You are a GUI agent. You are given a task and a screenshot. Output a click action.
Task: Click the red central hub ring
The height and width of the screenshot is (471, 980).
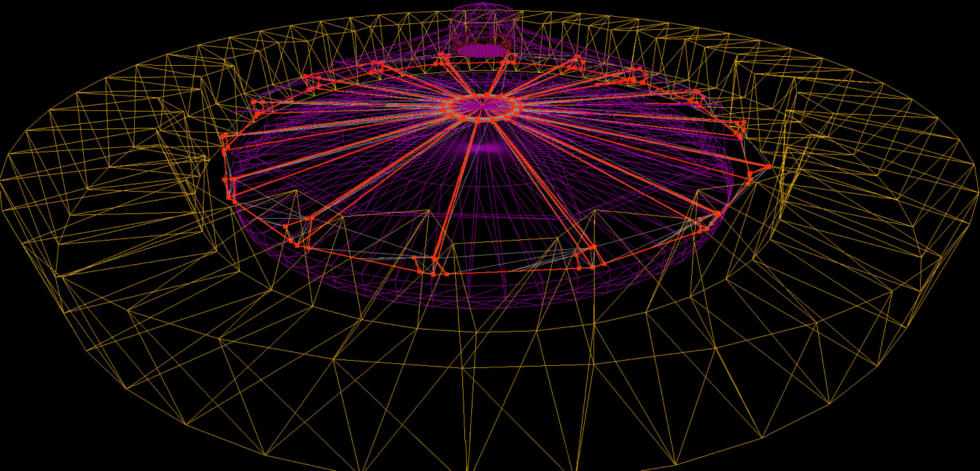482,107
